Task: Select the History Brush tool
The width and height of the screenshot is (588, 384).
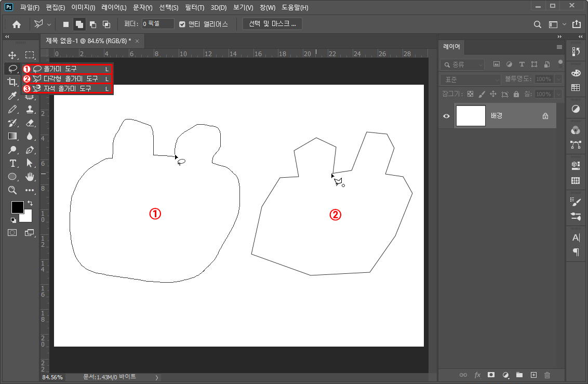Action: [12, 123]
